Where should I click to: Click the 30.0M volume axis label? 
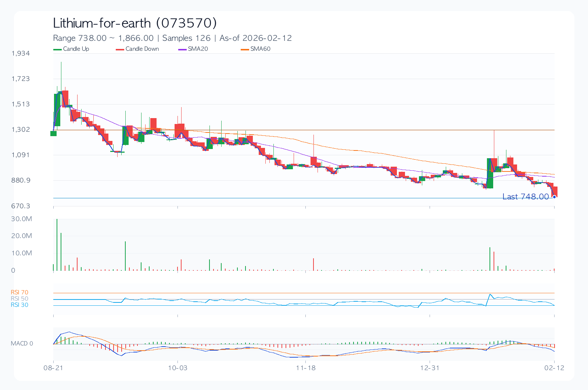point(21,219)
